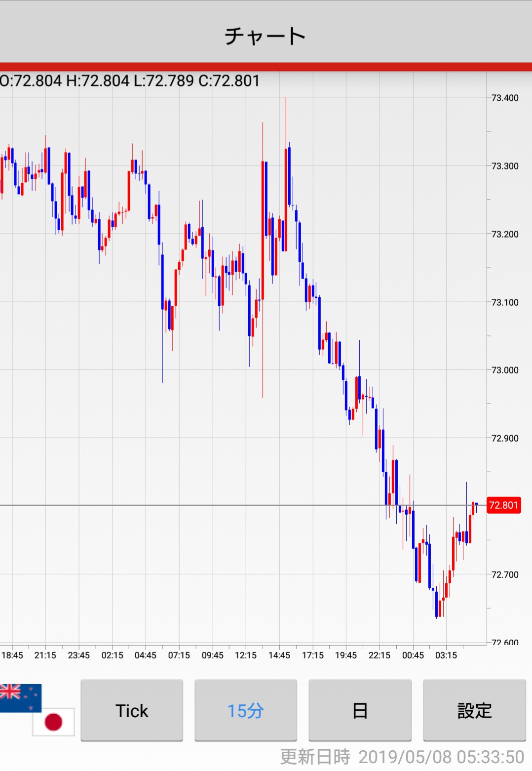Click the 73.000 price axis label
Image resolution: width=532 pixels, height=771 pixels.
tap(505, 370)
